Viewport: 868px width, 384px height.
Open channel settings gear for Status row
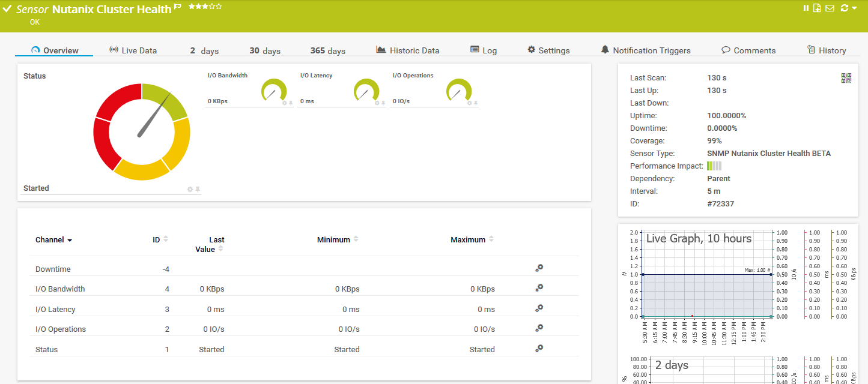click(x=539, y=348)
